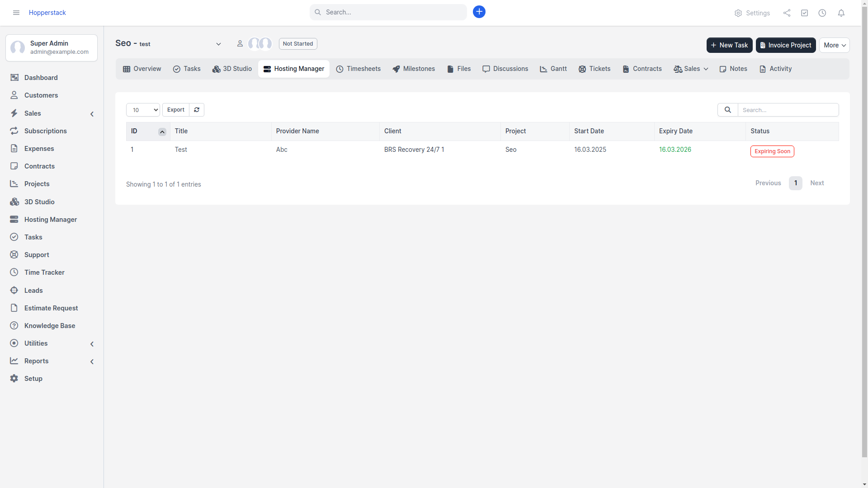Image resolution: width=868 pixels, height=488 pixels.
Task: Click the hamburger menu icon
Action: click(x=16, y=13)
